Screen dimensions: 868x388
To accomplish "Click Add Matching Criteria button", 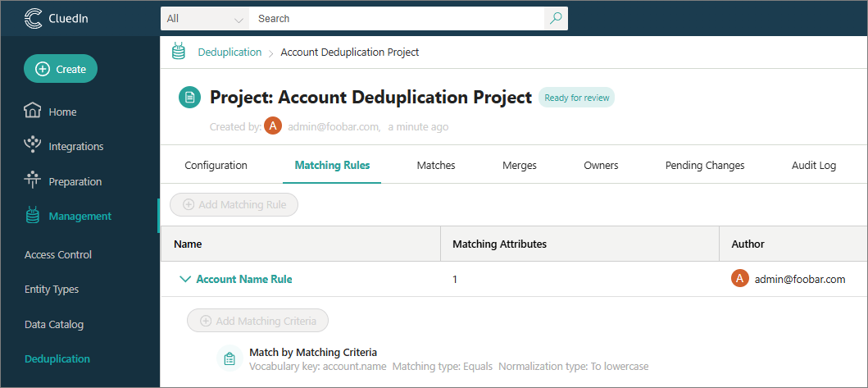I will pos(258,321).
